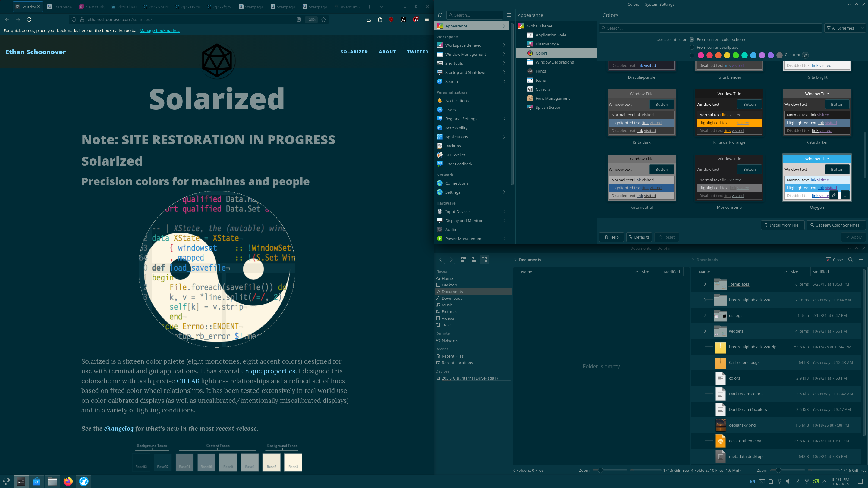Click the System Settings home icon

point(440,15)
